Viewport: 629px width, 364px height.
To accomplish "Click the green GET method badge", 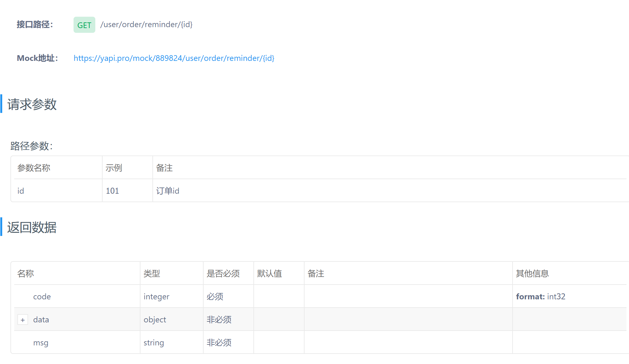I will (x=84, y=25).
